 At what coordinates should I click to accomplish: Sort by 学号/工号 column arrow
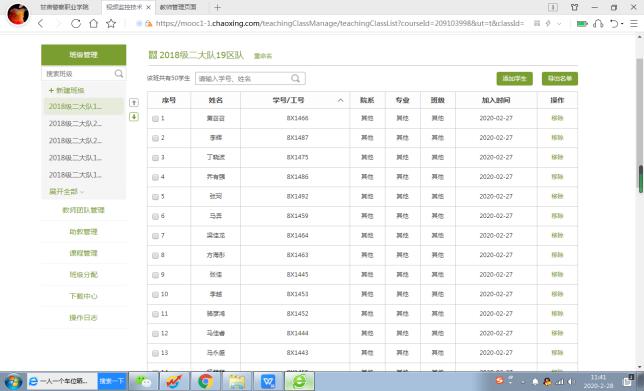tap(340, 100)
